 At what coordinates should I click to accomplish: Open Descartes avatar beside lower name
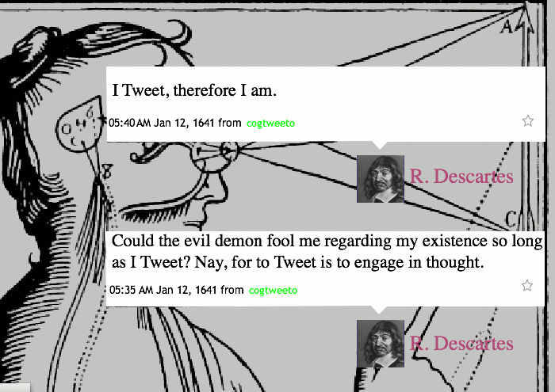[381, 344]
